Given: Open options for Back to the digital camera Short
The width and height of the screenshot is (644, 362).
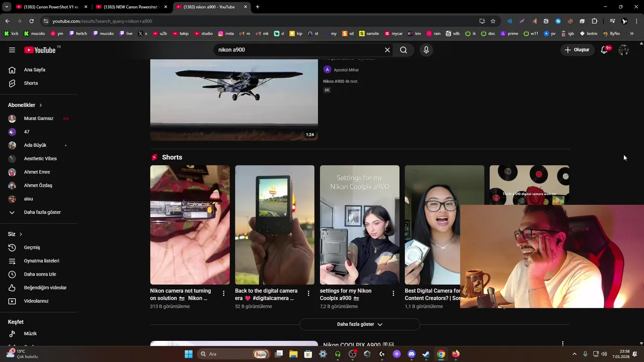Looking at the screenshot, I should [x=308, y=293].
